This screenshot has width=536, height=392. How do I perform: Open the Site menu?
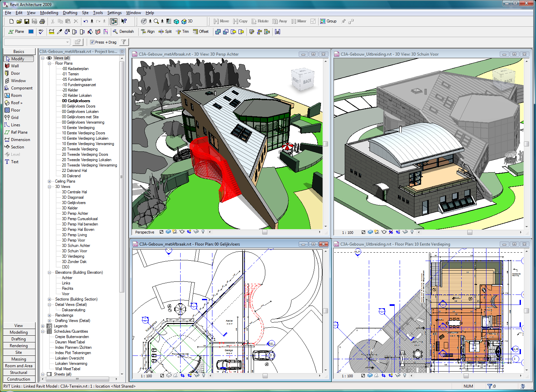pos(85,13)
